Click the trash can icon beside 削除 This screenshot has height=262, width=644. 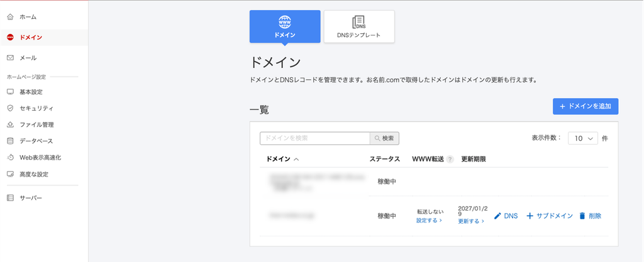click(582, 216)
